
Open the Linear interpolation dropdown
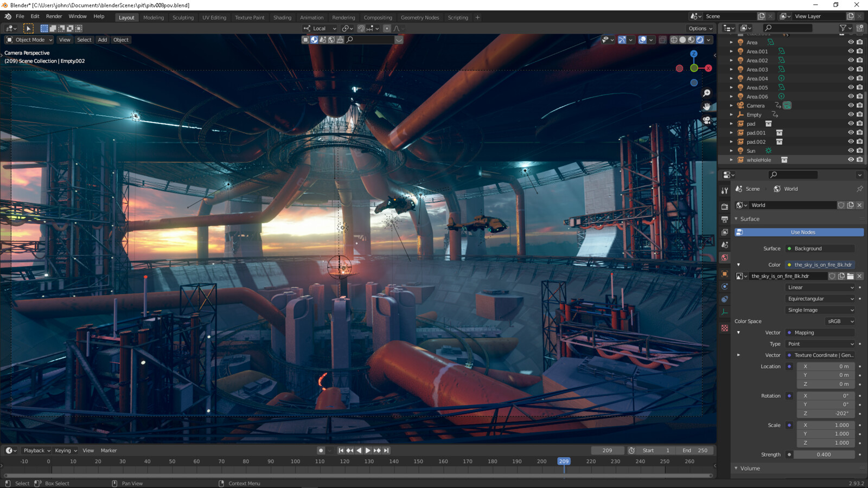point(820,287)
